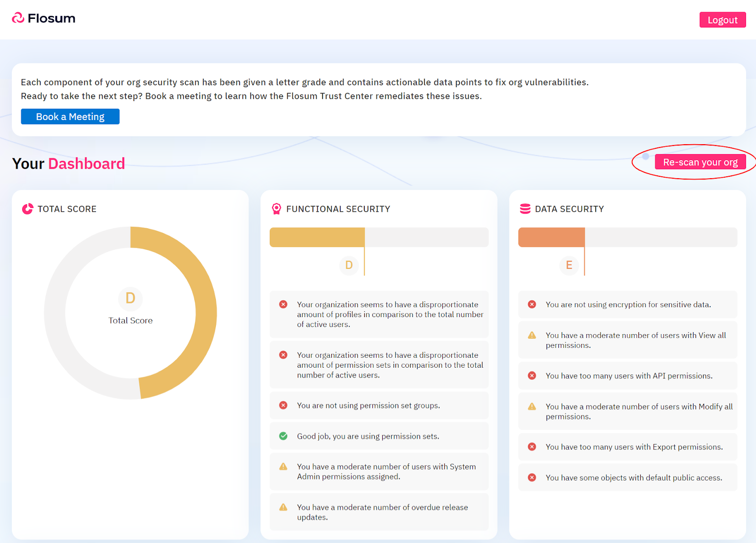Viewport: 756px width, 543px height.
Task: Click the Functional Security yellow progress bar
Action: pos(317,237)
